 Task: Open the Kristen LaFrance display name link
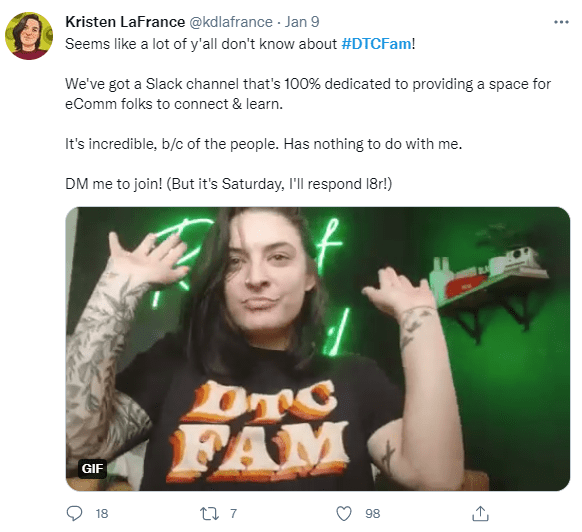pyautogui.click(x=125, y=22)
